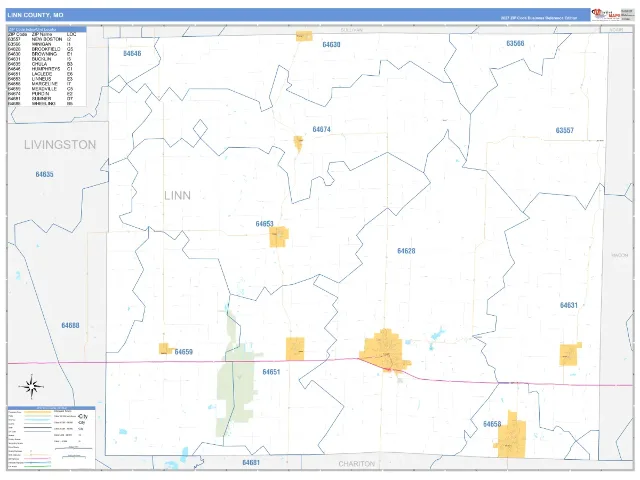Click the HUMPHREYS row in ZIP index

41,69
